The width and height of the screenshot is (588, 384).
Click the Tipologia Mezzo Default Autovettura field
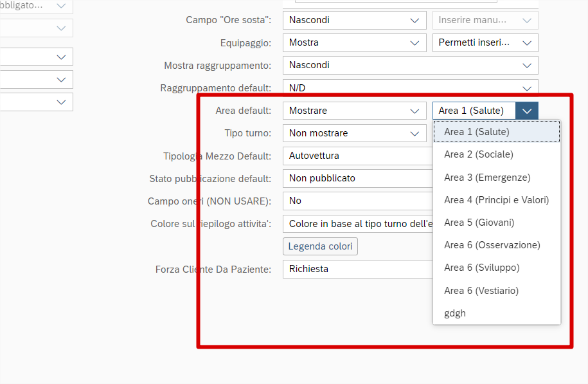357,156
